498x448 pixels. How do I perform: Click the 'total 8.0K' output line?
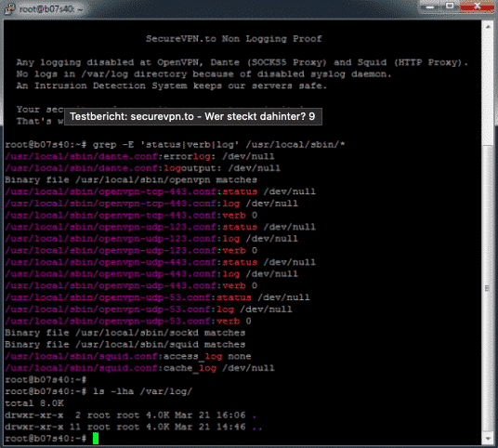(34, 403)
